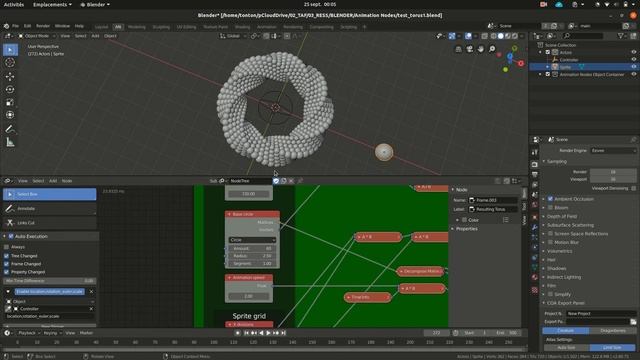Open node editor Add menu

pyautogui.click(x=53, y=181)
